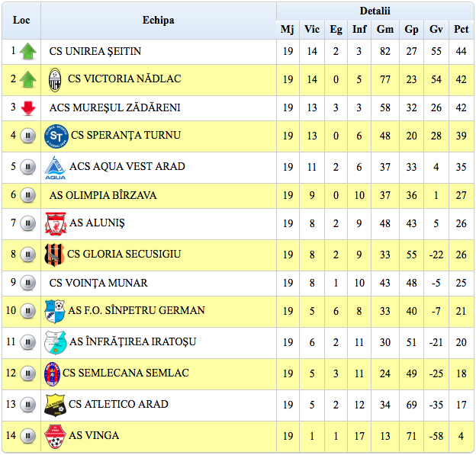Click the gray pause icon for position 6
The width and height of the screenshot is (476, 455).
click(x=28, y=195)
